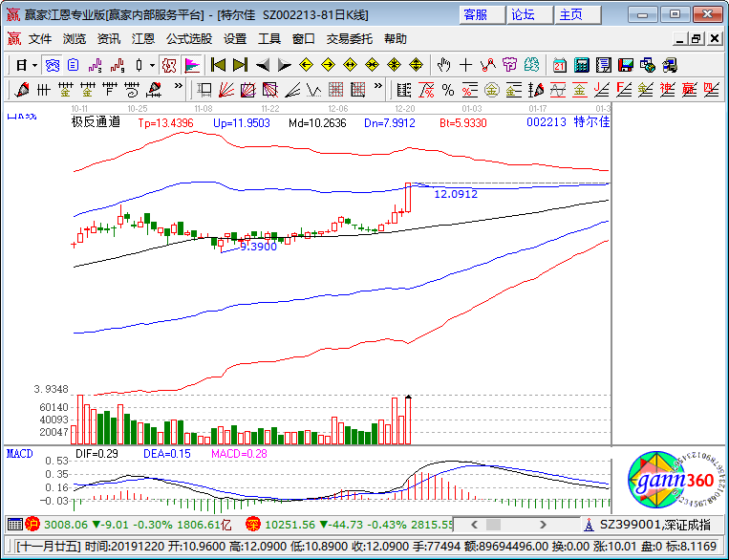This screenshot has width=729, height=560.
Task: Open the 帮助 menu
Action: point(396,39)
